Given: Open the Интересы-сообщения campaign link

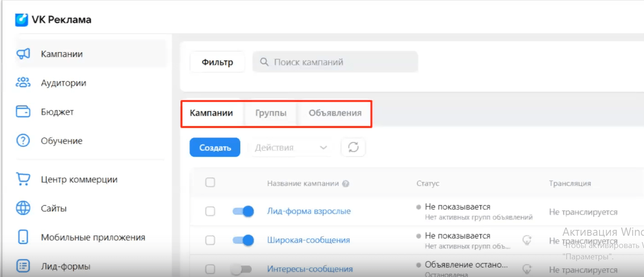Looking at the screenshot, I should [x=310, y=269].
